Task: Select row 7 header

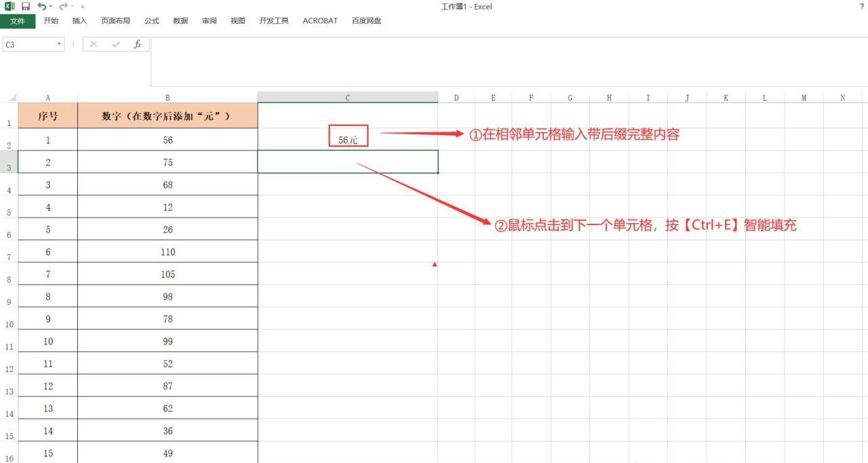Action: pyautogui.click(x=9, y=251)
